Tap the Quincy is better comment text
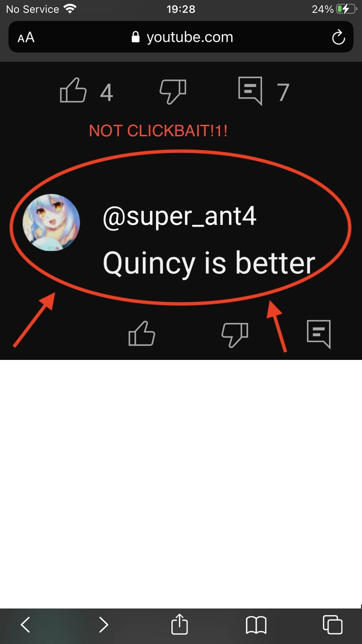The width and height of the screenshot is (362, 644). pos(209,263)
